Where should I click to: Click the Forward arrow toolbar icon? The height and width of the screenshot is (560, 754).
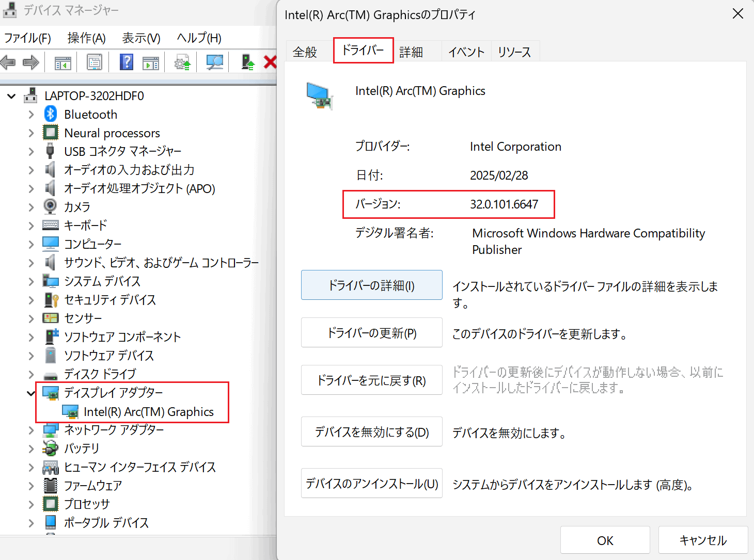pyautogui.click(x=31, y=62)
